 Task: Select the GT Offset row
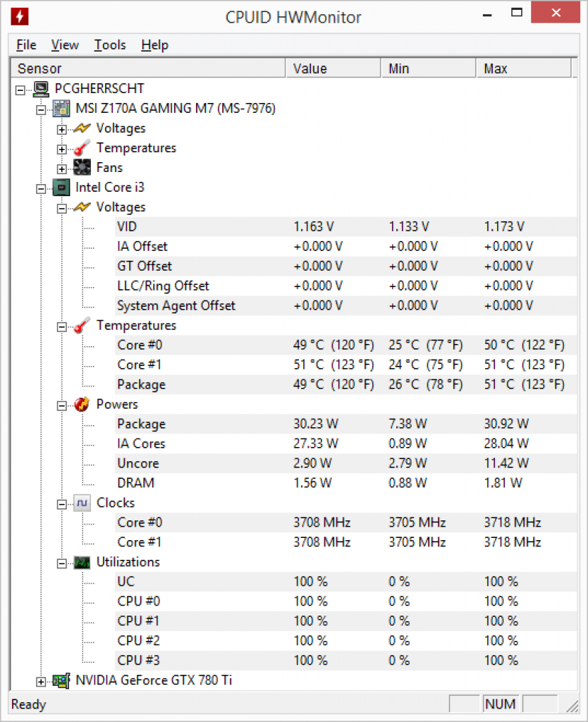(x=346, y=266)
